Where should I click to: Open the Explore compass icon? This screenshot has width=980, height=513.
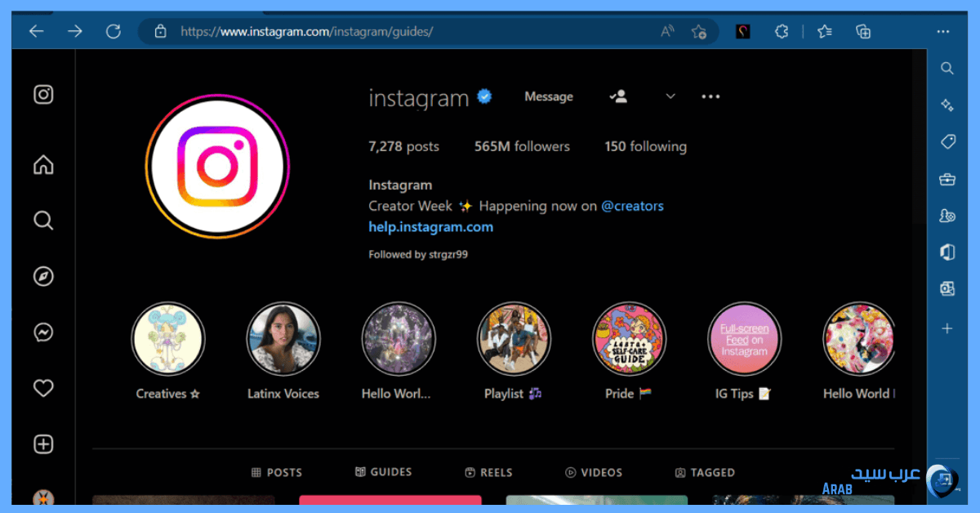point(43,277)
